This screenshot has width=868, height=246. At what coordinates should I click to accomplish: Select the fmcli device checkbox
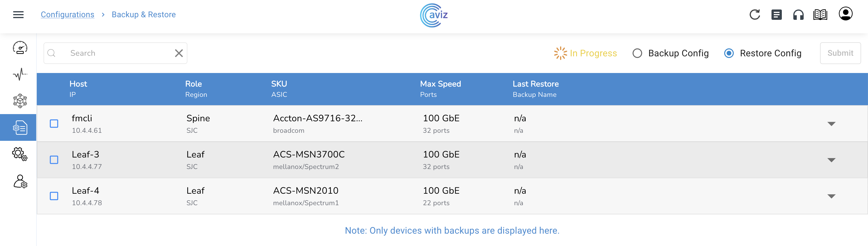pos(54,124)
